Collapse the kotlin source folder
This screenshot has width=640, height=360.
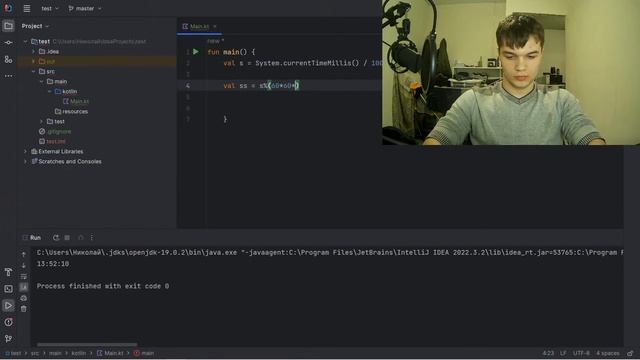(50, 91)
